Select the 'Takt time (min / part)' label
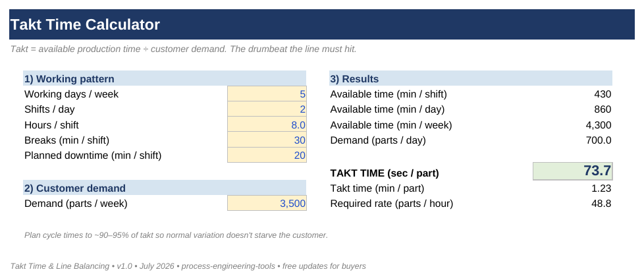 click(x=377, y=188)
